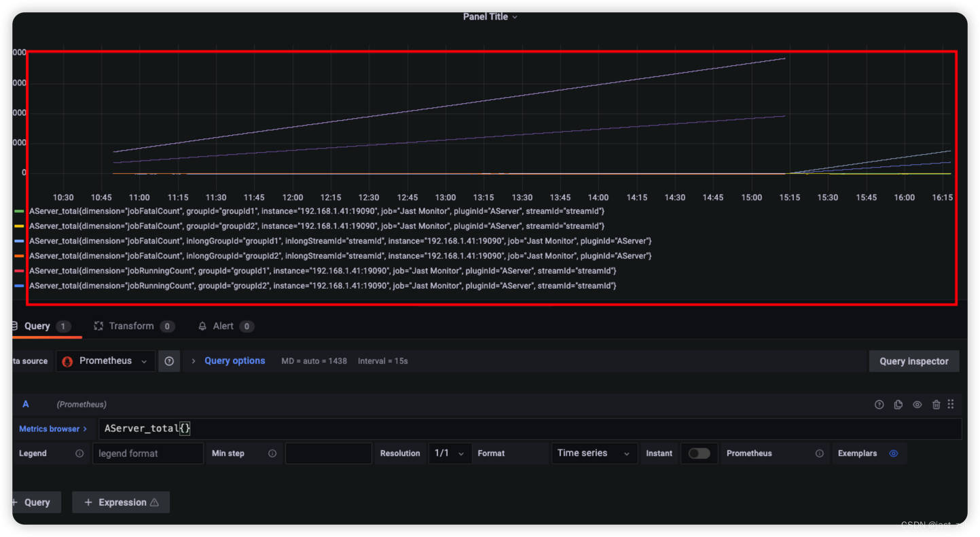Click the Interval = 15s text
The width and height of the screenshot is (980, 537).
point(383,361)
